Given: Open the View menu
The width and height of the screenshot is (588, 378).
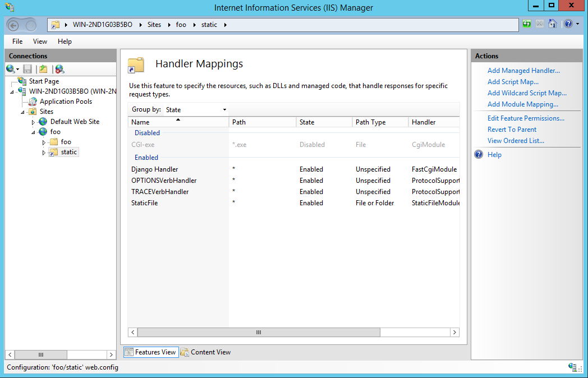Looking at the screenshot, I should [x=40, y=42].
